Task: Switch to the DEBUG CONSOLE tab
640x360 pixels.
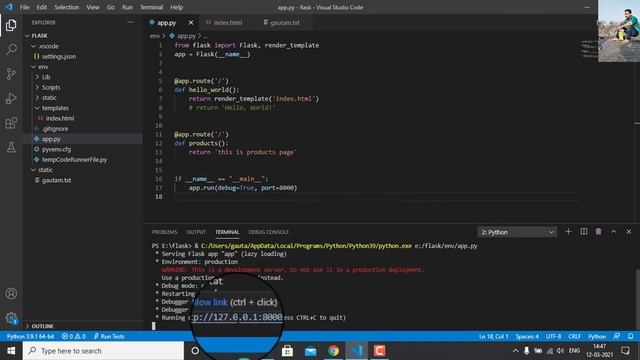Action: 269,232
